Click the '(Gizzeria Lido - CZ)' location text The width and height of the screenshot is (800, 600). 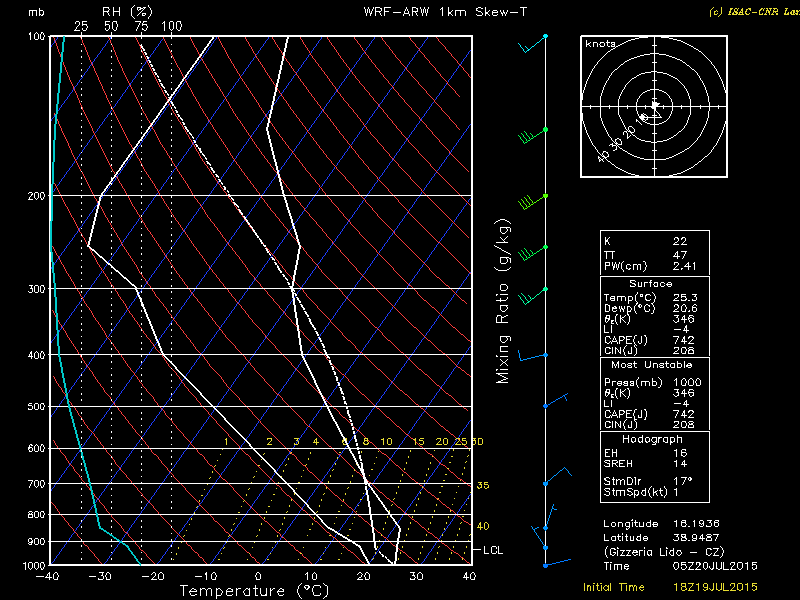[664, 552]
